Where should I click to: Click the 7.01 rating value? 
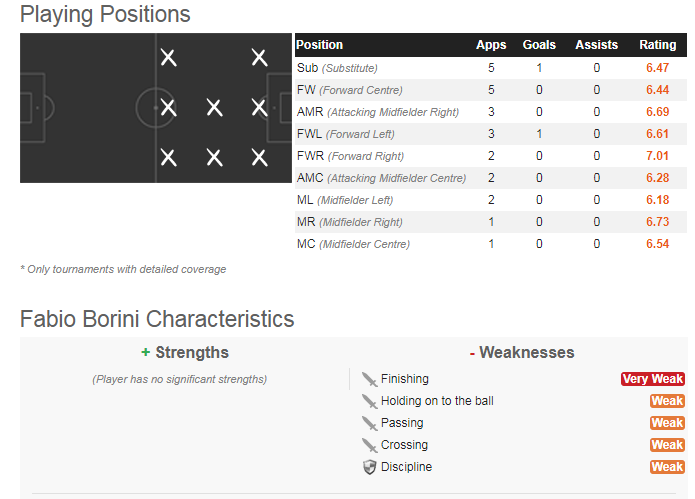tap(657, 156)
